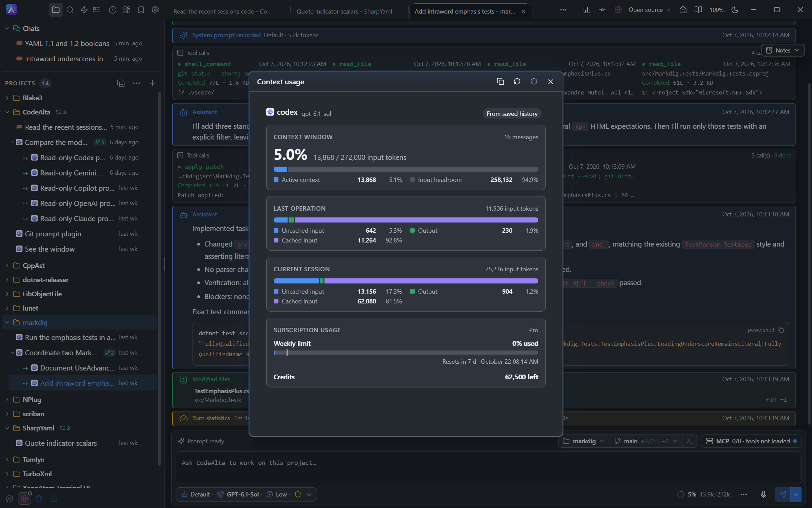This screenshot has width=812, height=508.
Task: Focus the Ask CodeAlta prompt input field
Action: [488, 467]
